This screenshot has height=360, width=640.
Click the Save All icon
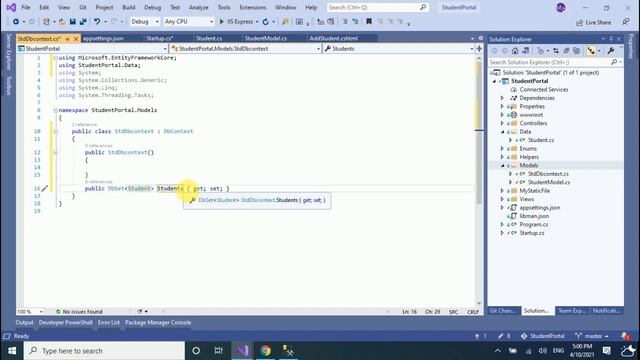pos(83,22)
